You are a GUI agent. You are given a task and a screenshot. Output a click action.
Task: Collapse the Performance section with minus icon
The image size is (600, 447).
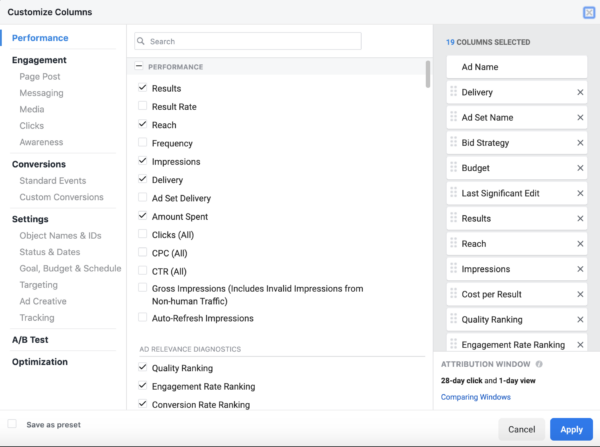[139, 66]
